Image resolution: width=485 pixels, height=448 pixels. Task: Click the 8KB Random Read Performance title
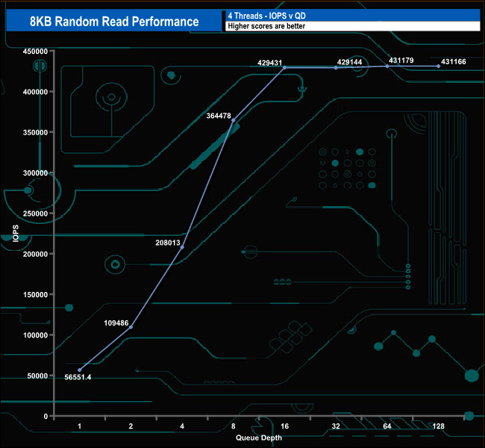click(114, 21)
